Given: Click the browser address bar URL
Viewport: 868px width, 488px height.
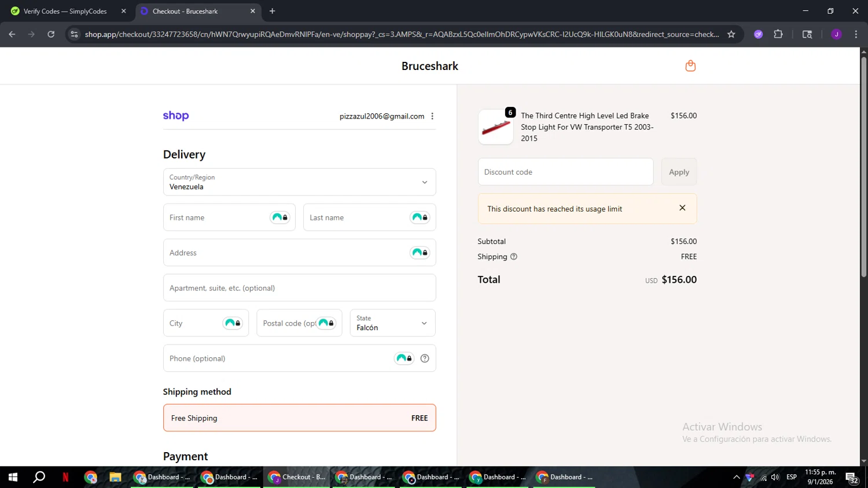Looking at the screenshot, I should [402, 34].
